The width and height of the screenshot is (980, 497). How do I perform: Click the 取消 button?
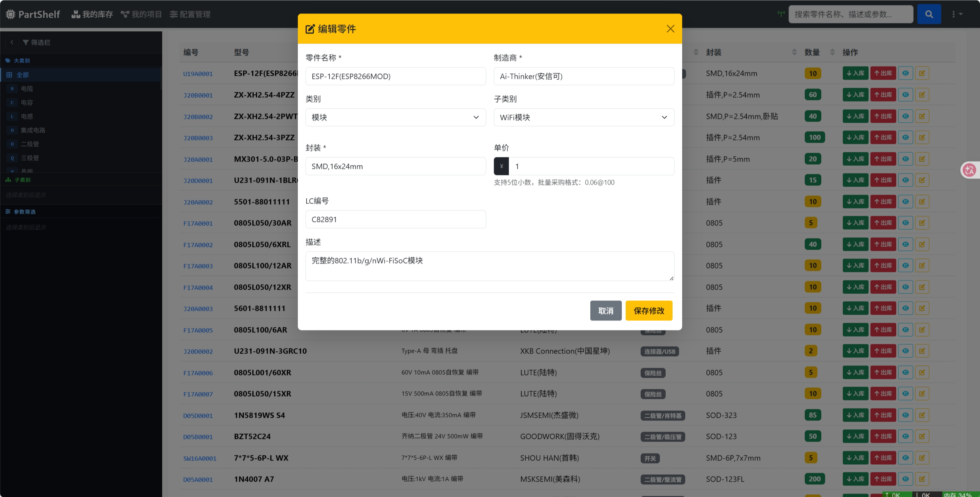[x=606, y=310]
